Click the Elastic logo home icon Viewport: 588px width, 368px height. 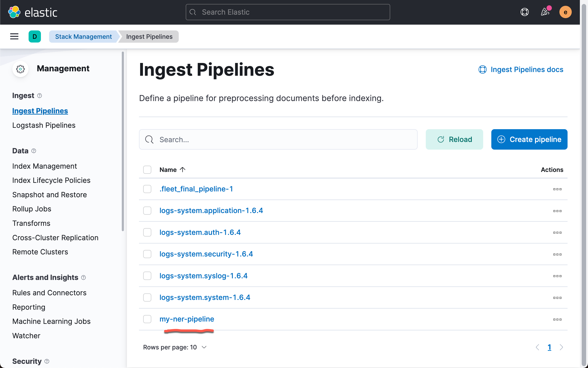tap(14, 12)
